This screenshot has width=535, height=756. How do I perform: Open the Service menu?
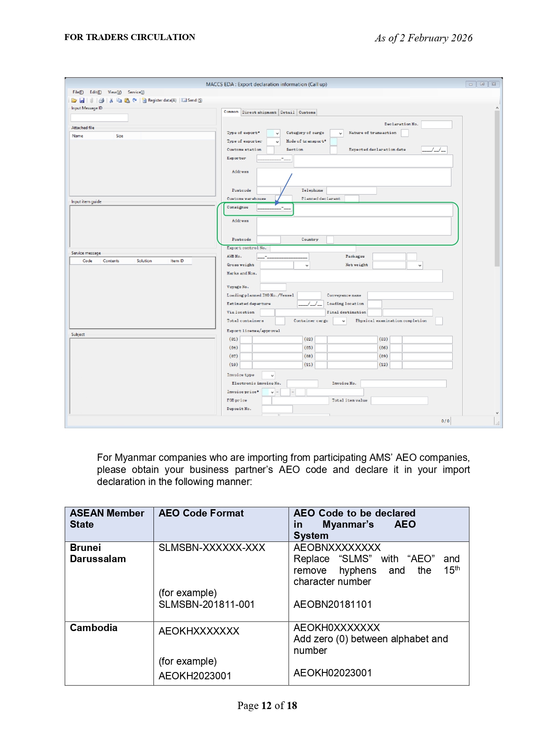(x=136, y=92)
